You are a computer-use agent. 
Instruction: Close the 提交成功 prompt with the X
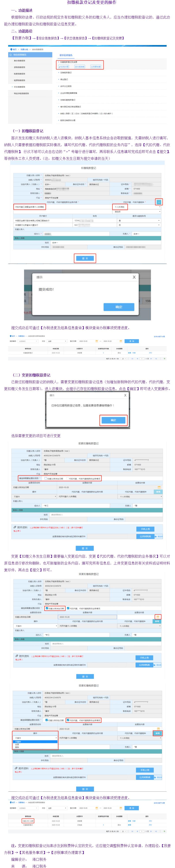(134, 277)
